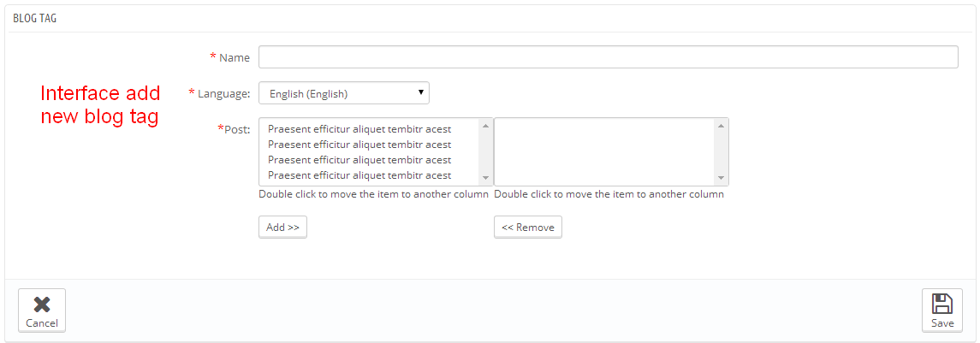The width and height of the screenshot is (980, 343).
Task: Select the third post in the left list
Action: (359, 160)
